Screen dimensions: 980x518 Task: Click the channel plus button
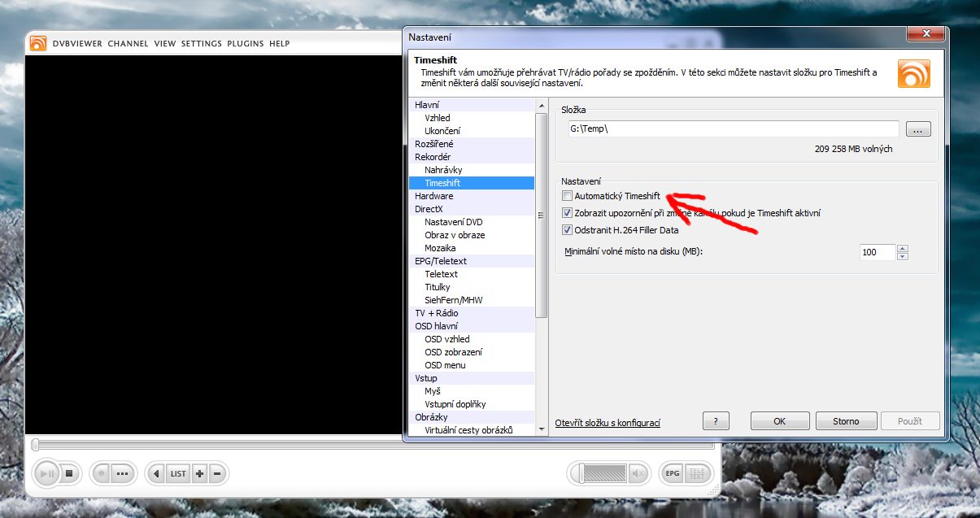tap(199, 472)
